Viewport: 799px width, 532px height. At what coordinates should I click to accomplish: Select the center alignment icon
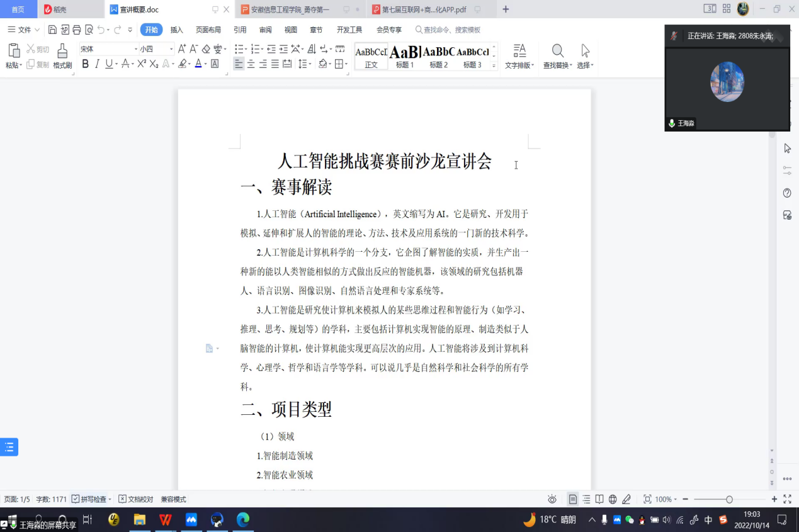(251, 64)
